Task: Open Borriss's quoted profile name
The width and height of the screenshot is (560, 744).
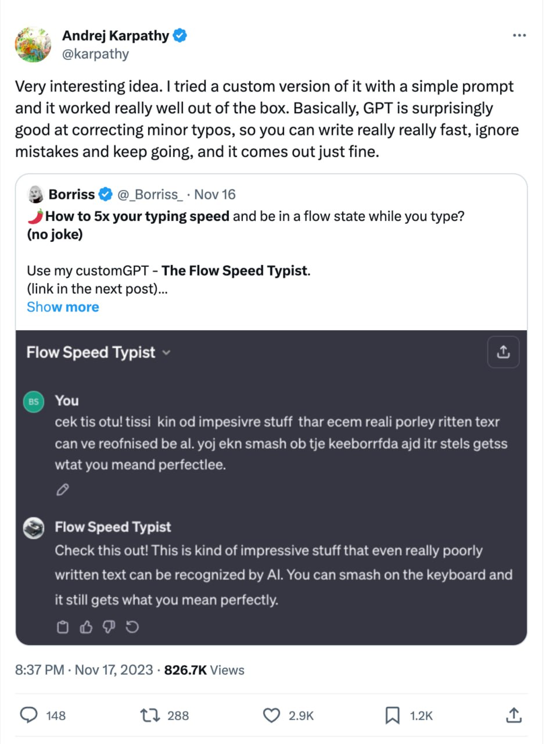Action: point(71,194)
